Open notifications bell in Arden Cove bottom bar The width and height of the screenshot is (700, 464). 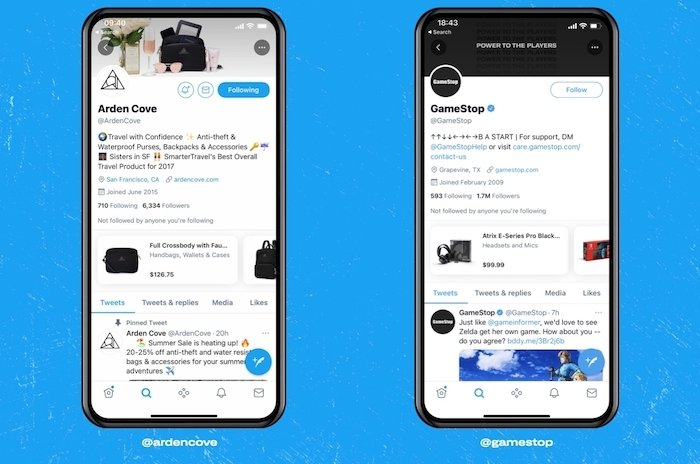tap(221, 393)
